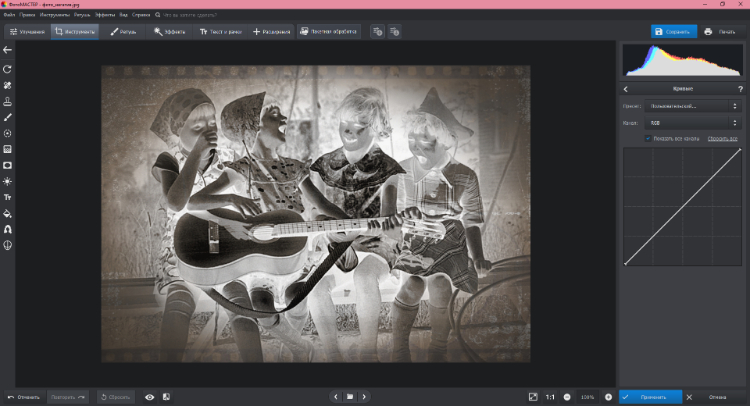The width and height of the screenshot is (750, 406).
Task: Click the zoom in plus button
Action: [x=608, y=397]
